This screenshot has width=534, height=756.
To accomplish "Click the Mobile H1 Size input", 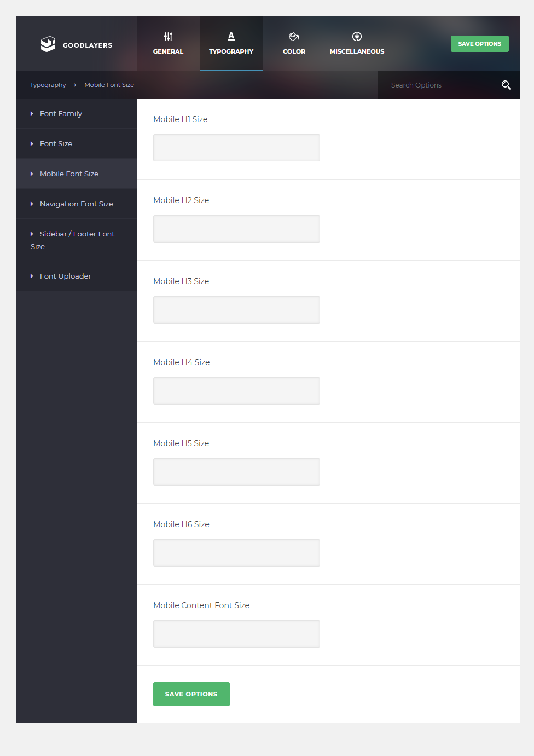I will pos(236,148).
